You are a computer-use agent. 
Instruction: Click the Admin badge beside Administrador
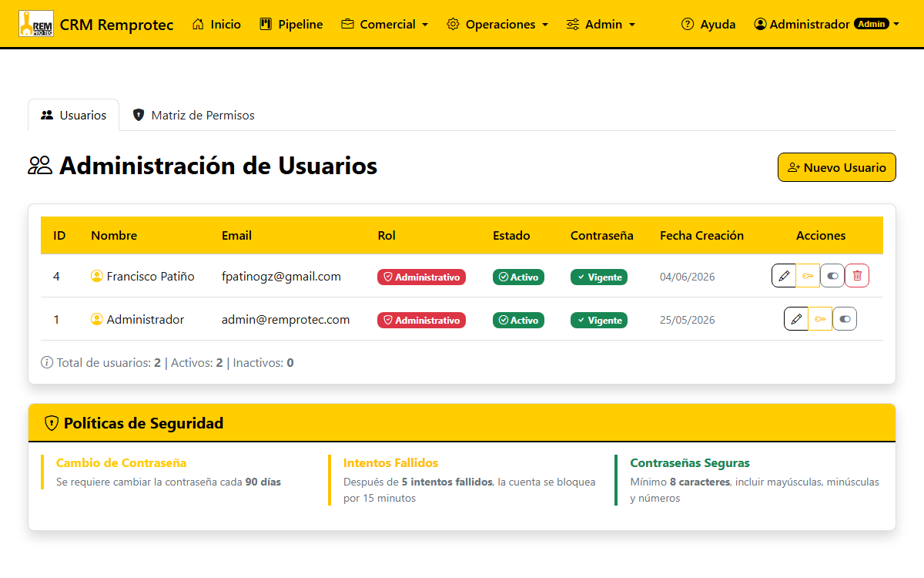tap(872, 24)
